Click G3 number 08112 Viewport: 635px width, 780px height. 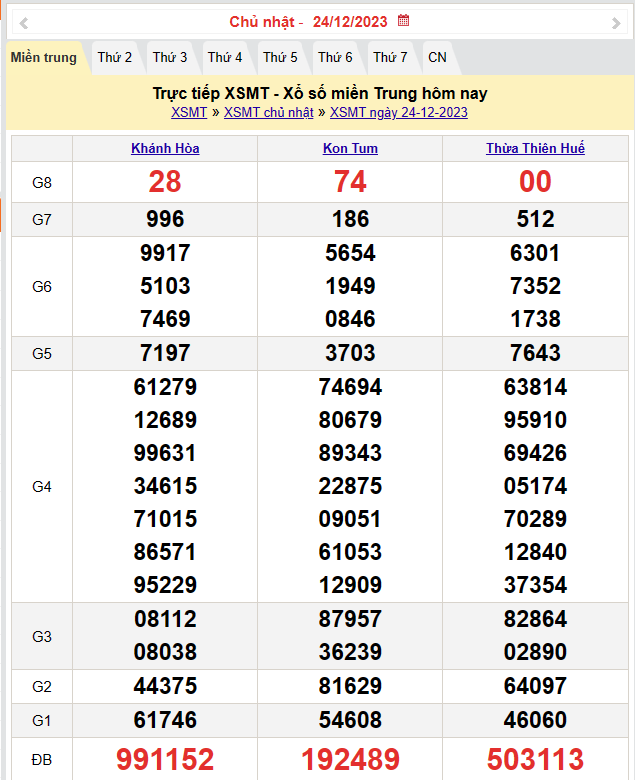coord(165,619)
